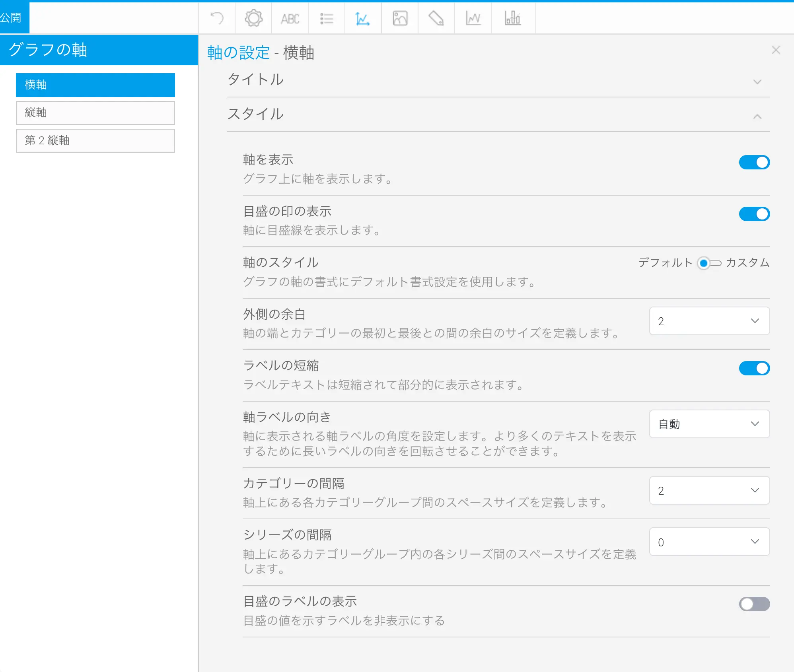Enable the 目盛のラベルの表示 toggle
The height and width of the screenshot is (672, 794).
pyautogui.click(x=754, y=604)
